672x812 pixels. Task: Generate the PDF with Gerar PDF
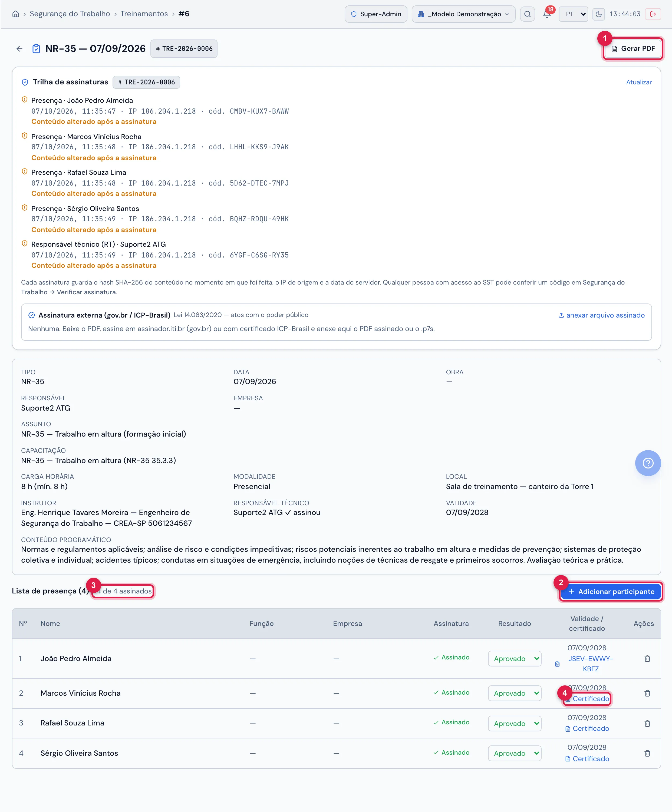(x=633, y=49)
